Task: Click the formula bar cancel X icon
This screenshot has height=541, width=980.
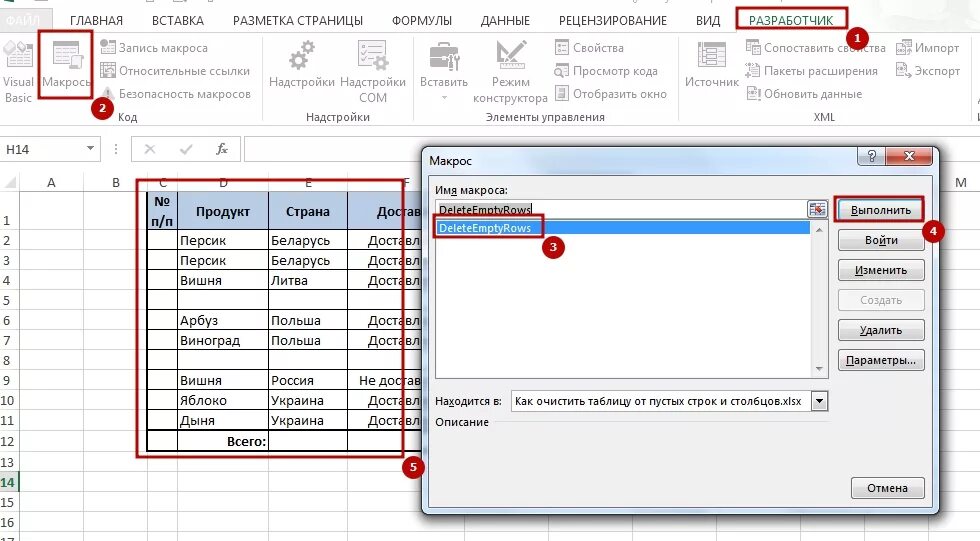Action: 149,149
